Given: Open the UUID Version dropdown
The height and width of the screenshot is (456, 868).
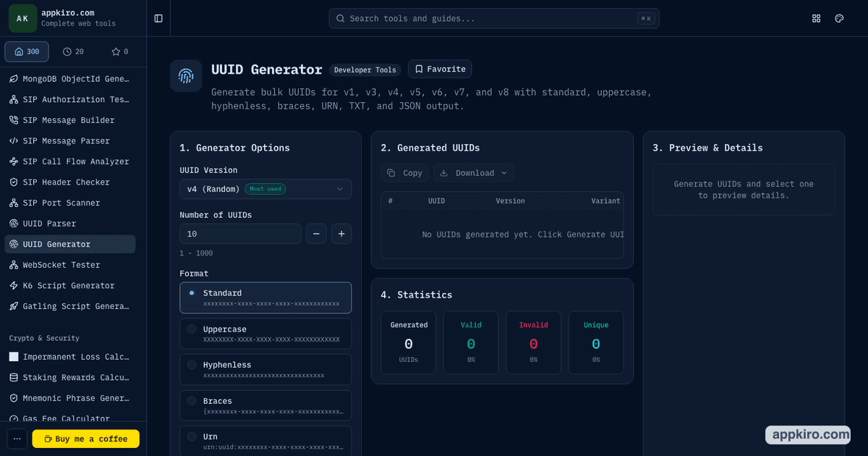Looking at the screenshot, I should (x=265, y=189).
